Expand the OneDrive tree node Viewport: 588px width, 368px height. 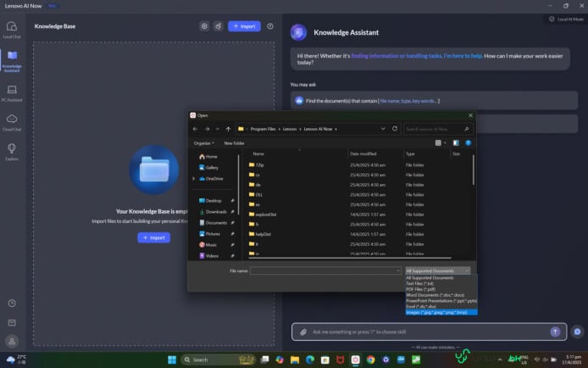193,179
